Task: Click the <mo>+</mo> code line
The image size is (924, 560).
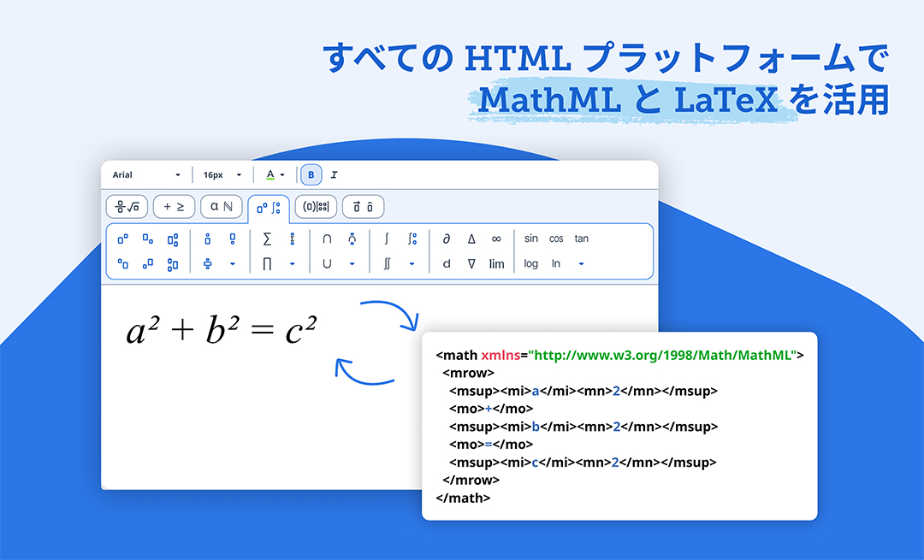Action: [x=491, y=409]
